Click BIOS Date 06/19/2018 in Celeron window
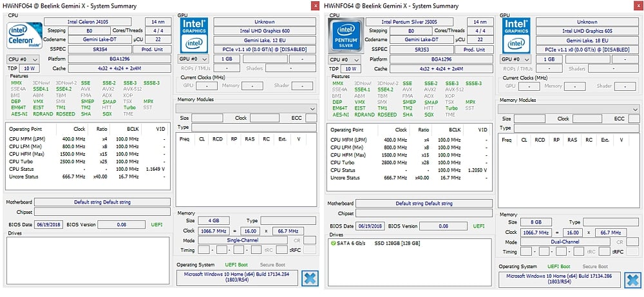Viewport: 644px width, 297px height. 50,225
